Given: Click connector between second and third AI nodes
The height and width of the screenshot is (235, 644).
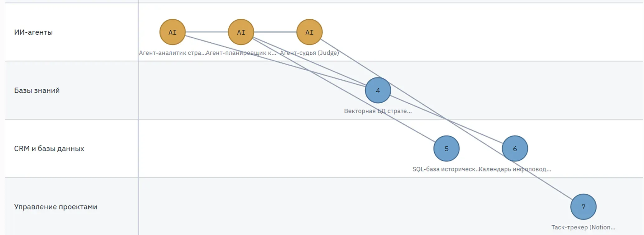Looking at the screenshot, I should click(275, 32).
